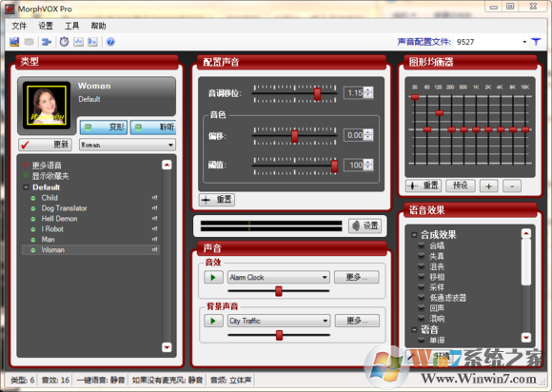The image size is (552, 392).
Task: Click the funnel icon beside profile 9527
Action: (x=536, y=42)
